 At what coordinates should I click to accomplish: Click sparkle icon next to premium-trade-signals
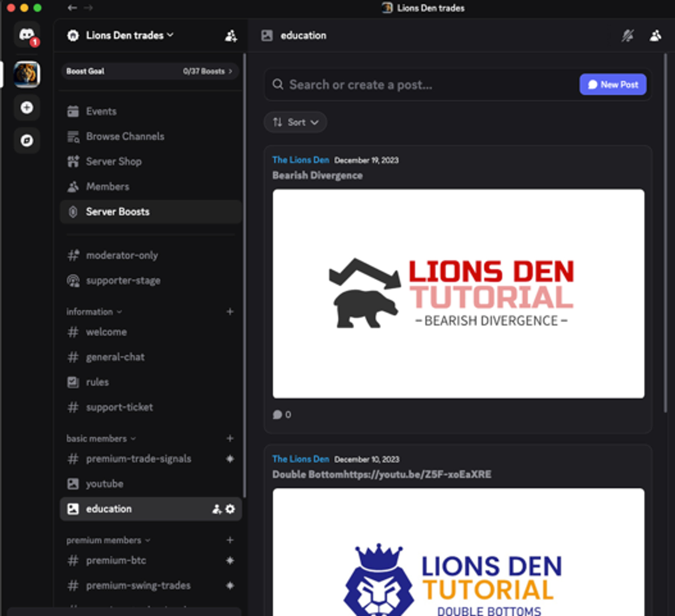(x=230, y=459)
